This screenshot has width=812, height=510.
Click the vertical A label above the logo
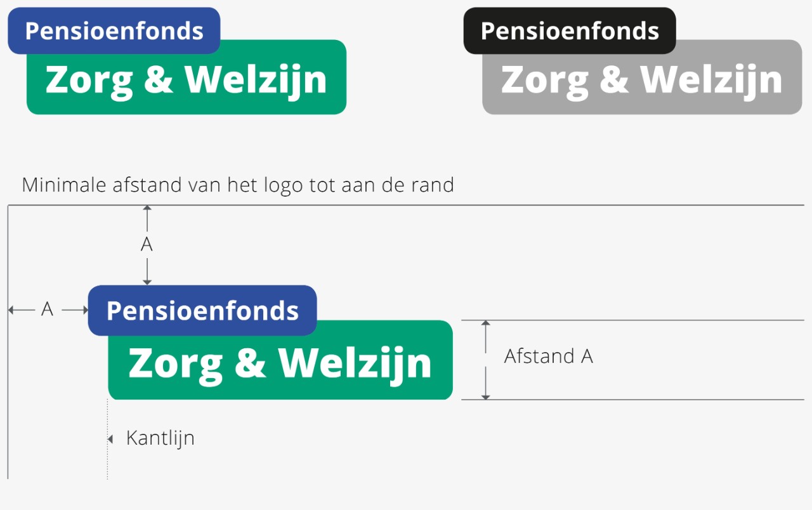pyautogui.click(x=147, y=244)
